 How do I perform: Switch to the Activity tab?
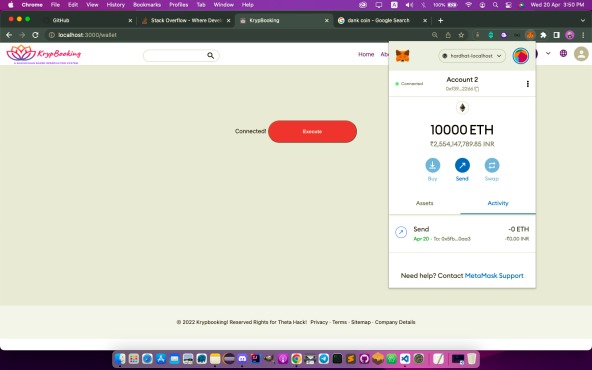pos(498,203)
